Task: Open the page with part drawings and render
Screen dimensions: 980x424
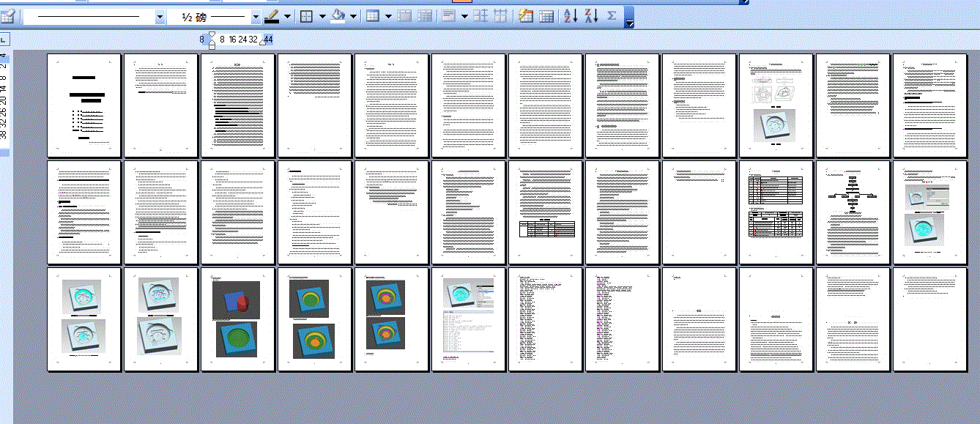Action: 776,105
